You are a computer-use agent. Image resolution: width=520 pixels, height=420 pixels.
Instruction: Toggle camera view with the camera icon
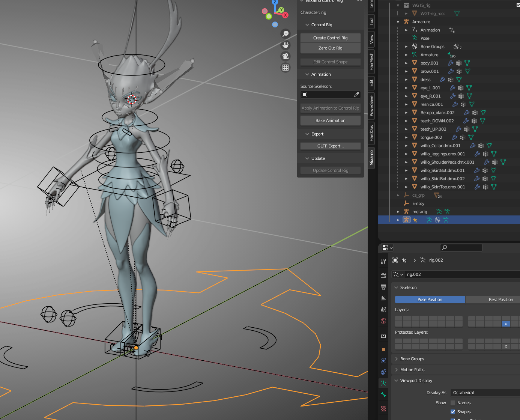pos(286,56)
